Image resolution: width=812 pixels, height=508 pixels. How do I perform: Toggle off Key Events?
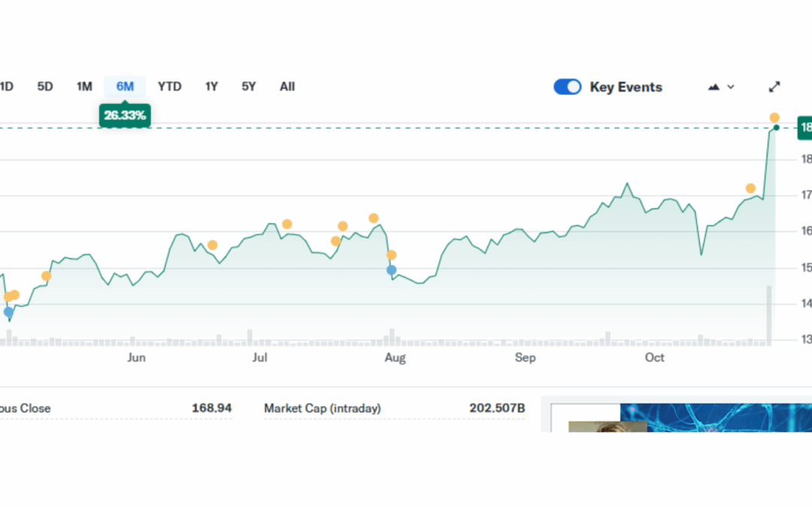point(568,87)
